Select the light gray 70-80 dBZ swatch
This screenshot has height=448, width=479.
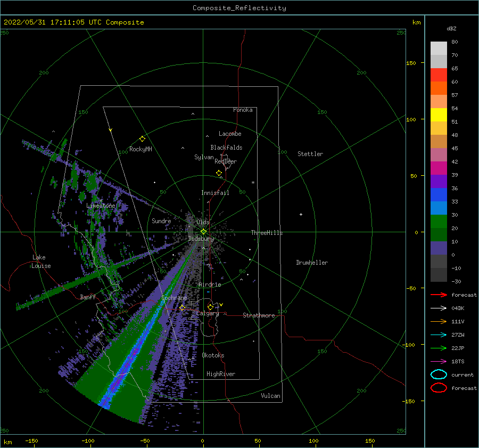point(439,48)
